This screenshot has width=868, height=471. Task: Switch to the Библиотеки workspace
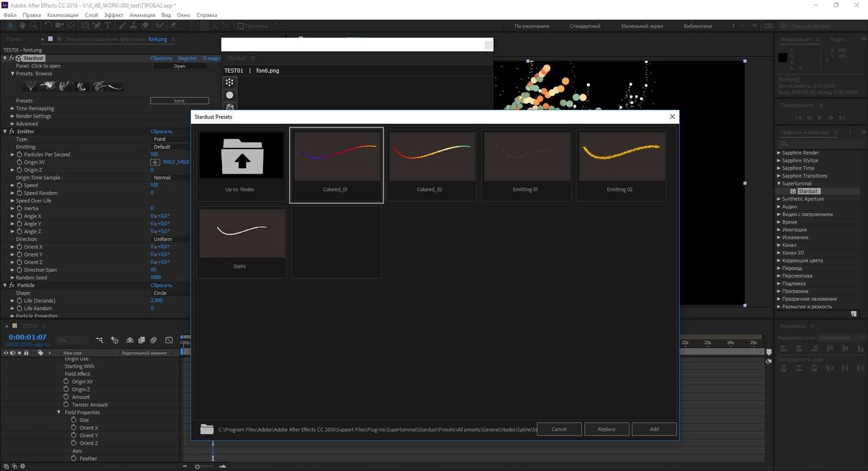click(x=698, y=26)
